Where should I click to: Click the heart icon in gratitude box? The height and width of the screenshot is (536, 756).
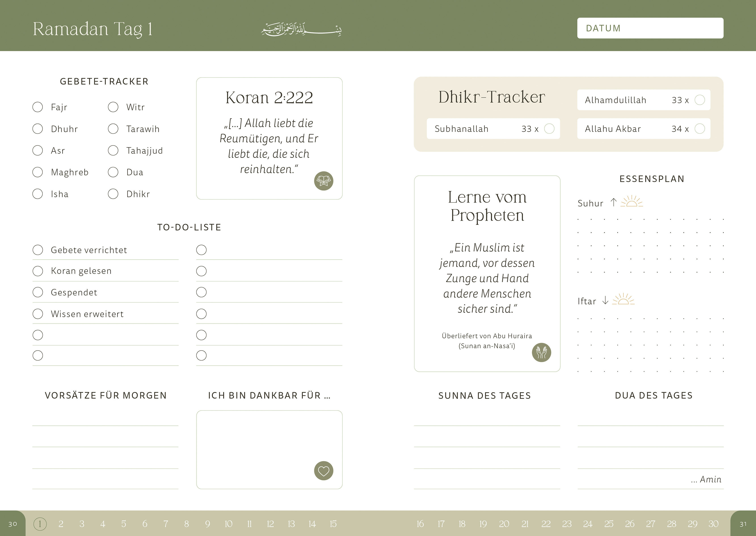[323, 471]
